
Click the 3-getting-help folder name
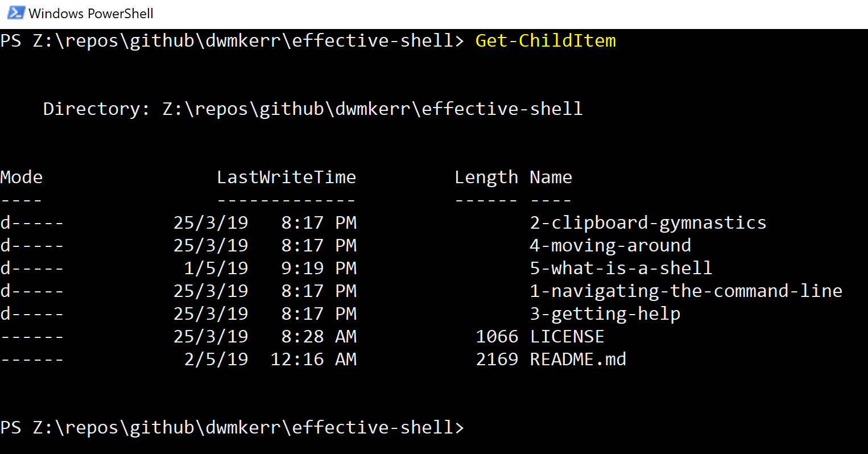click(x=605, y=314)
